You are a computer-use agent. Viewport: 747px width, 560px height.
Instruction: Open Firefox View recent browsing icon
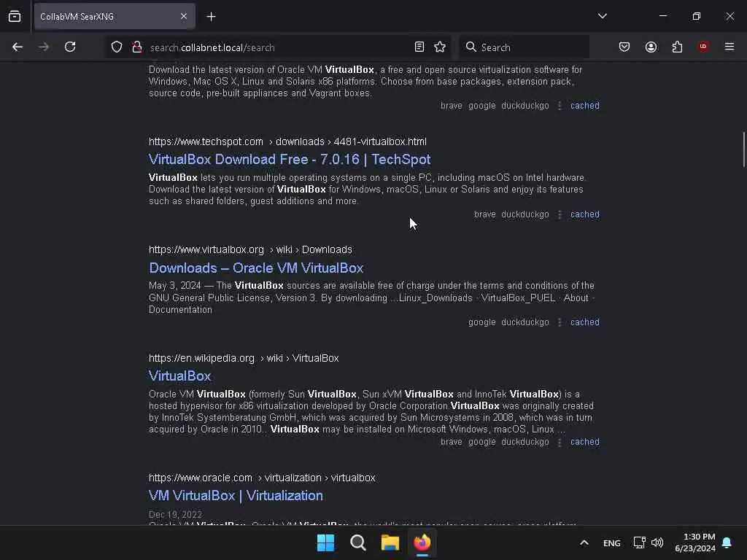click(15, 17)
